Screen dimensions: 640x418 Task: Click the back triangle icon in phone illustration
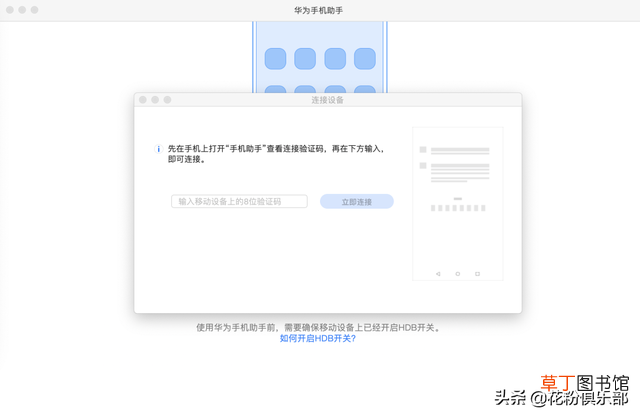[438, 274]
